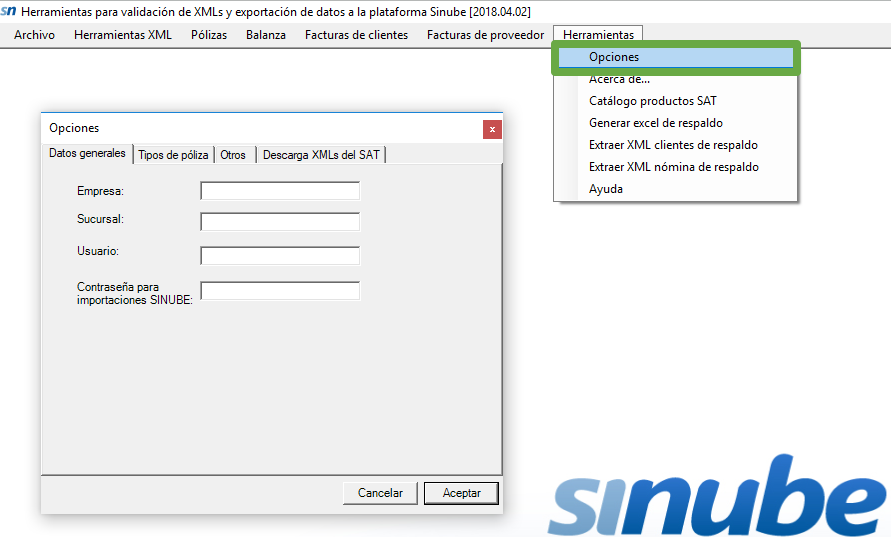Open Ayuda from the Herramientas menu
This screenshot has height=537, width=891.
click(606, 189)
